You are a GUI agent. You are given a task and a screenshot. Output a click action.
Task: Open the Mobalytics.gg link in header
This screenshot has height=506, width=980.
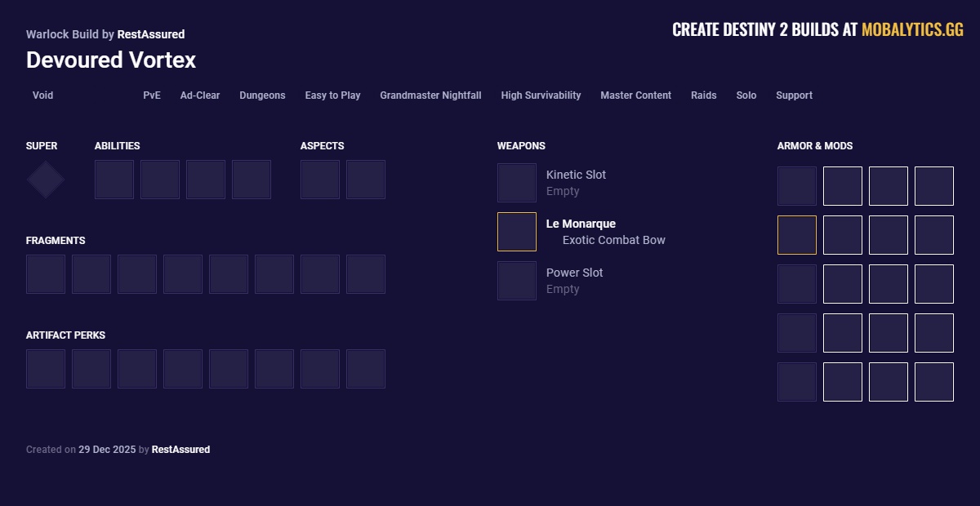912,30
